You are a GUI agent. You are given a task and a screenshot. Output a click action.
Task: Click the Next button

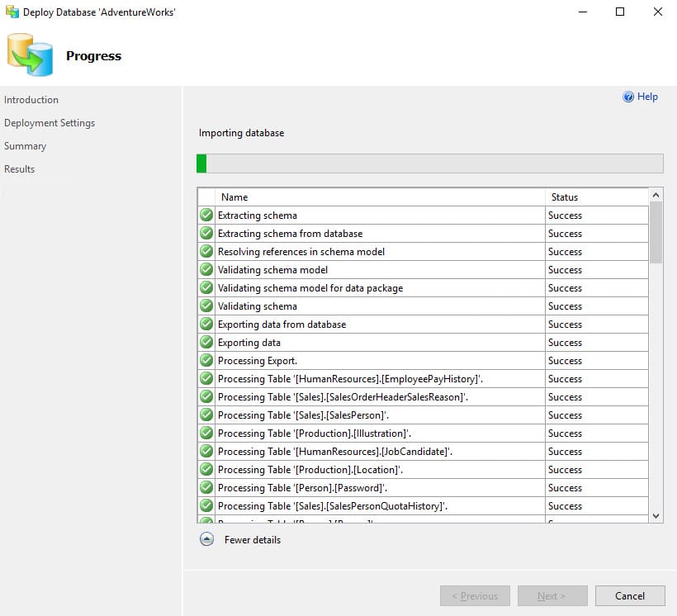[552, 595]
